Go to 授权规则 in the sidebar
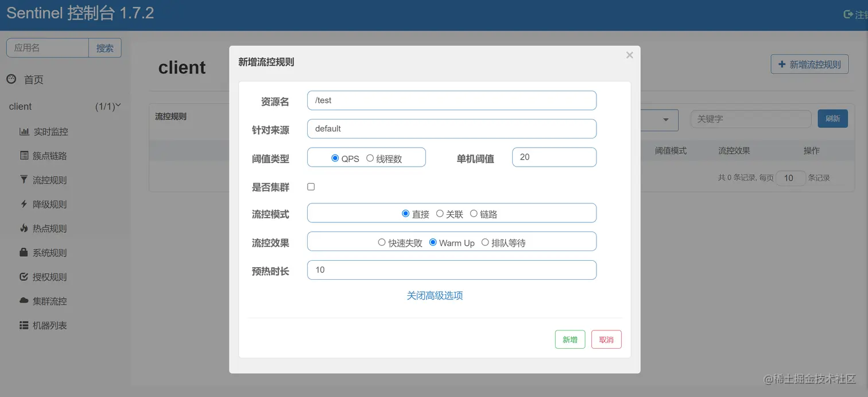Viewport: 868px width, 397px height. pos(50,276)
